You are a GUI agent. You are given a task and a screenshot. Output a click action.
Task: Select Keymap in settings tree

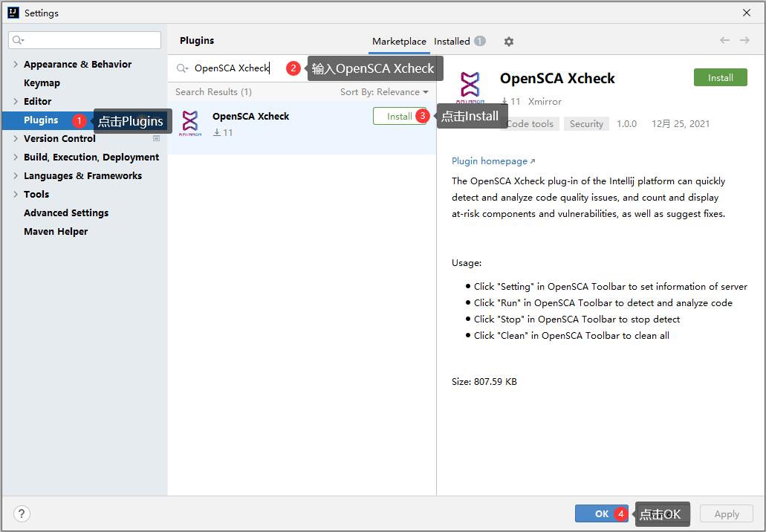[42, 82]
